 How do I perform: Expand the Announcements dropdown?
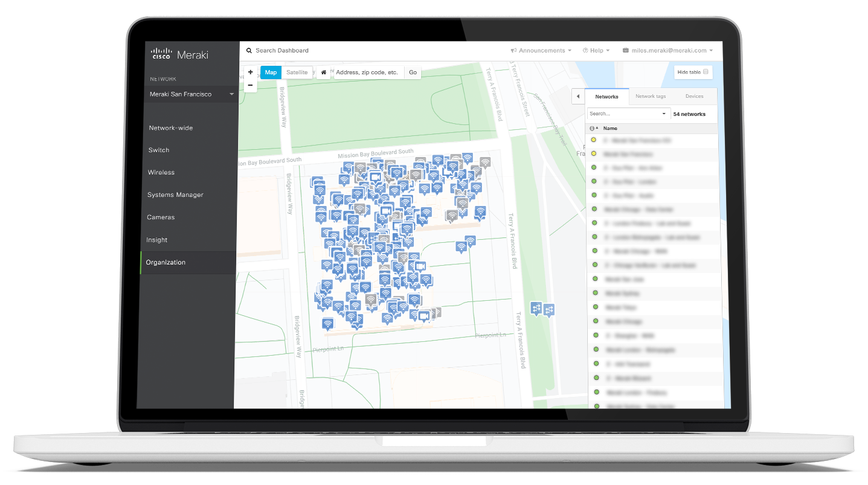(x=541, y=51)
